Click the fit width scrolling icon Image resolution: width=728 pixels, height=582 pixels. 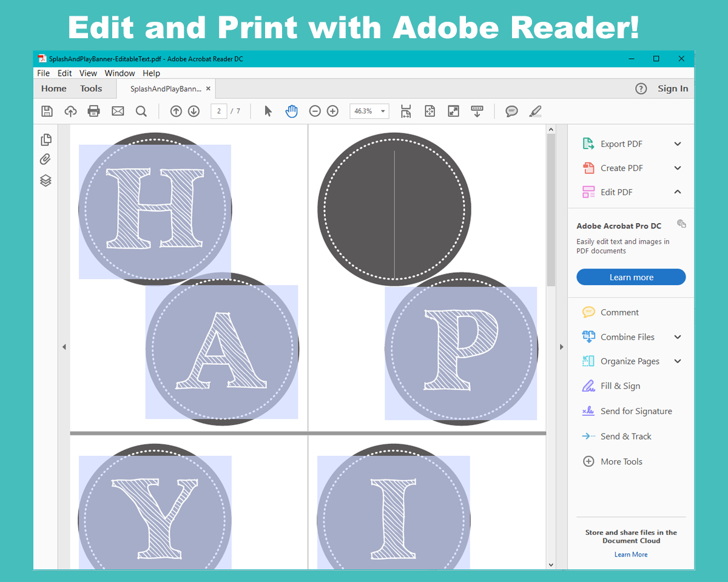pyautogui.click(x=406, y=111)
